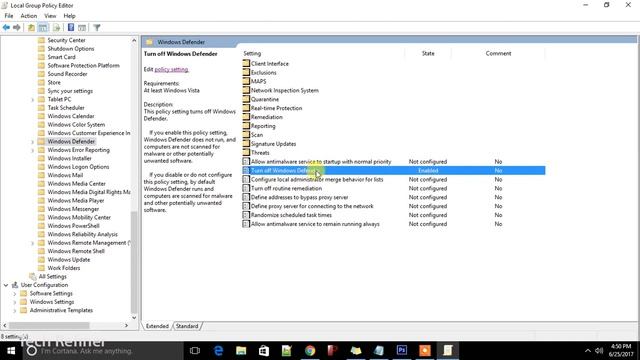Select the Turn off Windows Defender policy
Image resolution: width=640 pixels, height=360 pixels.
click(x=393, y=171)
